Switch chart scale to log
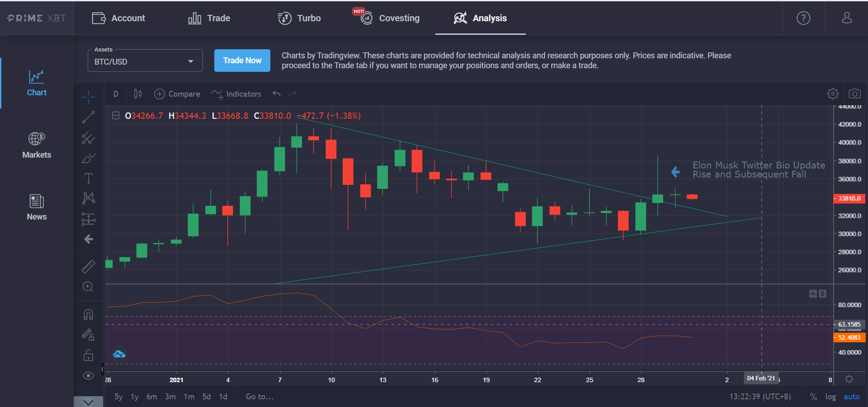 point(831,396)
